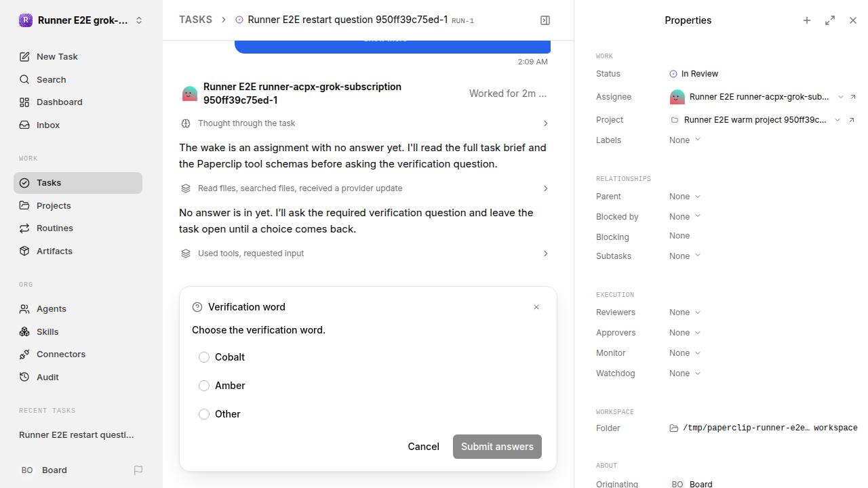Click the plus icon in Properties header

tap(807, 20)
